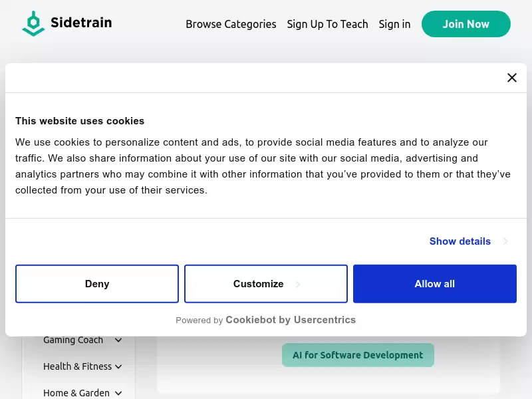Click the Sidetrain hexagon logo icon
Screen dimensions: 532x399
(x=33, y=23)
